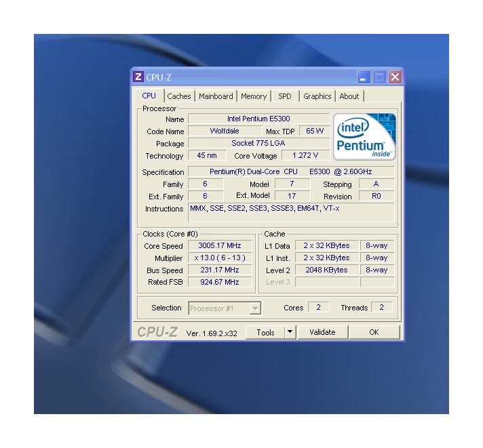Click the CPU-Z logo text at bottom left
Viewport: 483px width, 448px height.
(x=157, y=332)
